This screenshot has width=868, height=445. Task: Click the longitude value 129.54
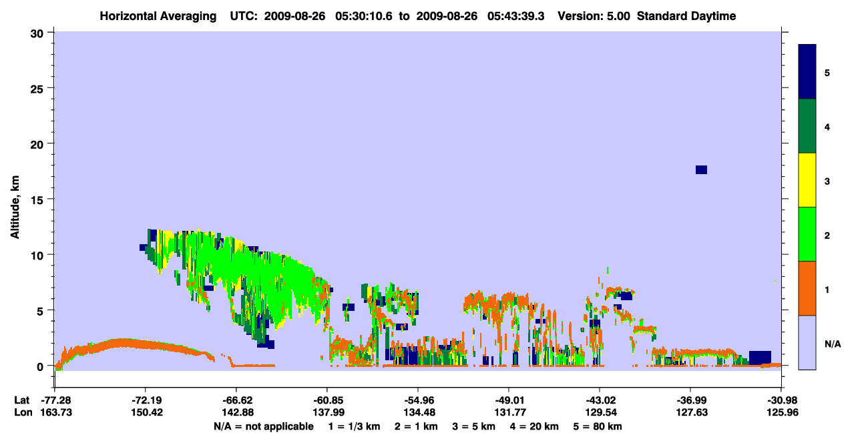(600, 412)
